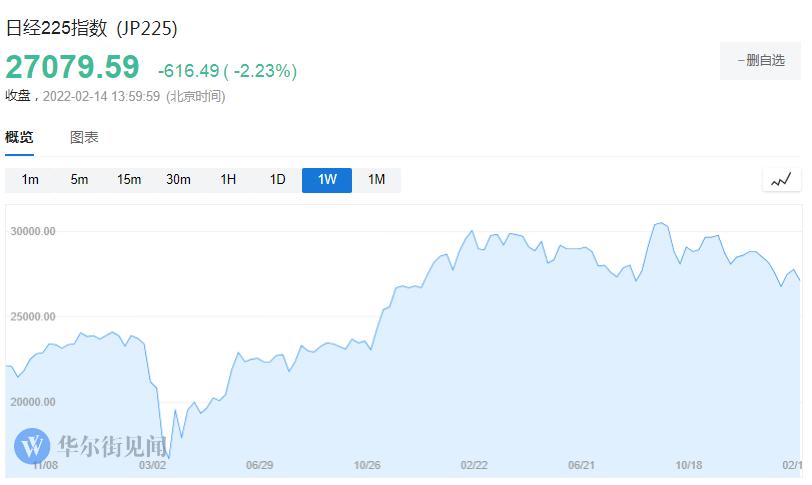Select the 1D timeframe
The width and height of the screenshot is (812, 485).
pyautogui.click(x=277, y=180)
